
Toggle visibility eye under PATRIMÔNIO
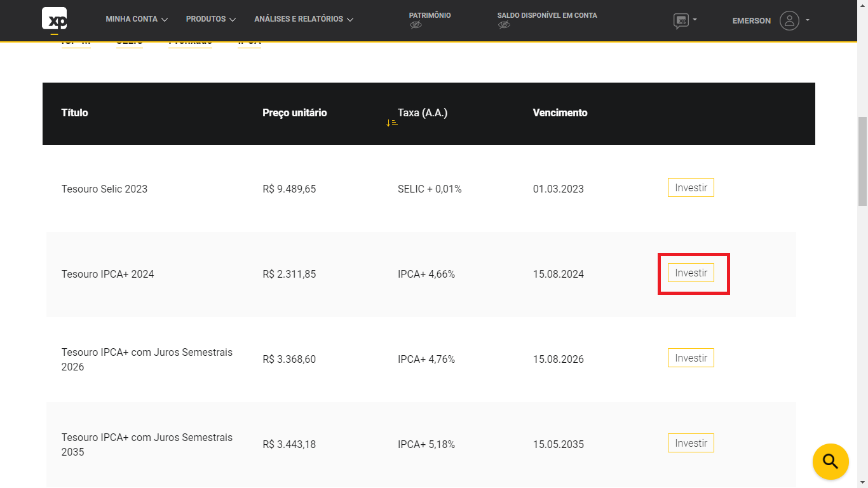coord(416,25)
